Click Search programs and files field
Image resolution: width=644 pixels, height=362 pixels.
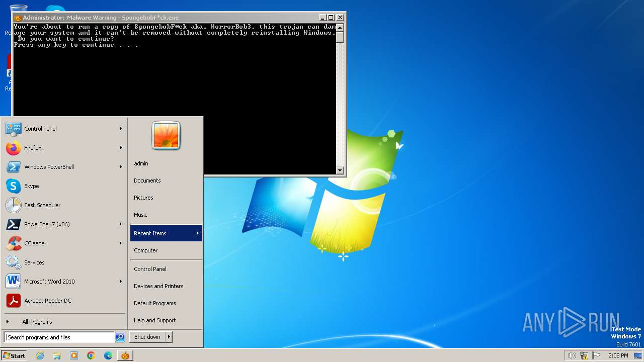pyautogui.click(x=59, y=337)
